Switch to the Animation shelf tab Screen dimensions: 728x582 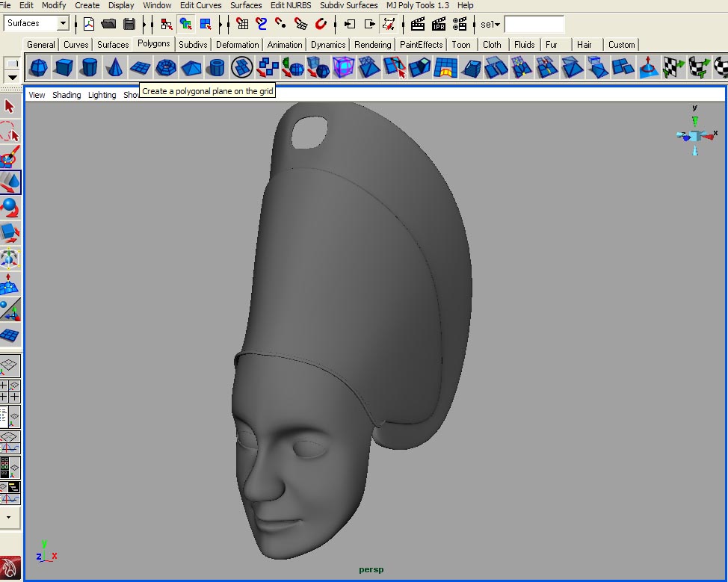click(285, 45)
